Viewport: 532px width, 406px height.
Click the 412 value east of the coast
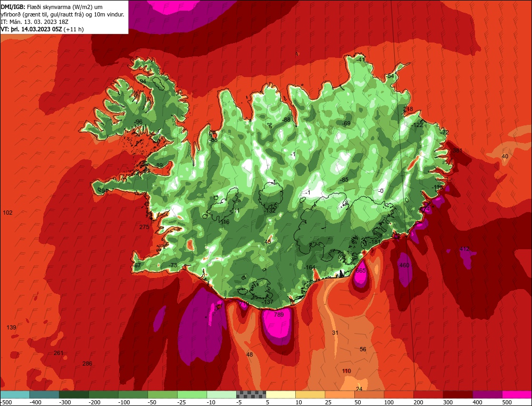tap(464, 249)
